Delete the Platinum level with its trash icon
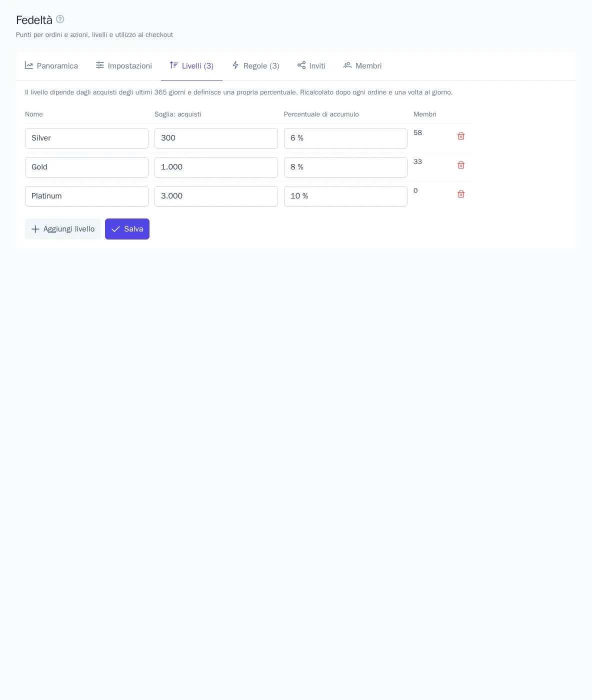The image size is (592, 700). [x=461, y=194]
